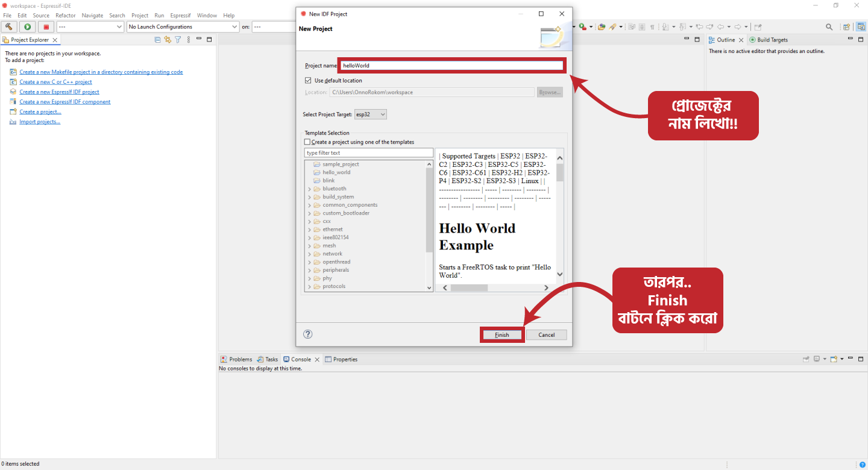Click Create a project... link
The height and width of the screenshot is (470, 868).
pyautogui.click(x=40, y=111)
